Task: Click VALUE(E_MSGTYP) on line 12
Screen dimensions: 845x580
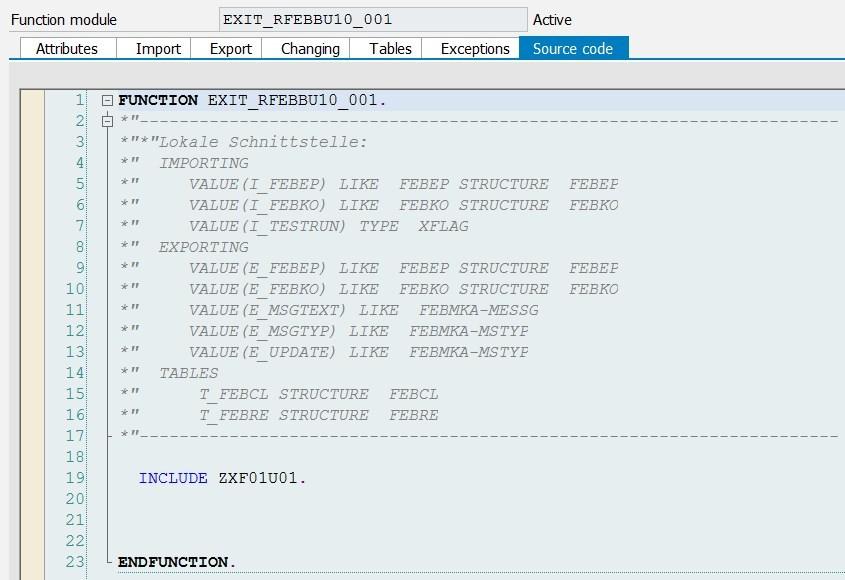Action: click(x=262, y=332)
